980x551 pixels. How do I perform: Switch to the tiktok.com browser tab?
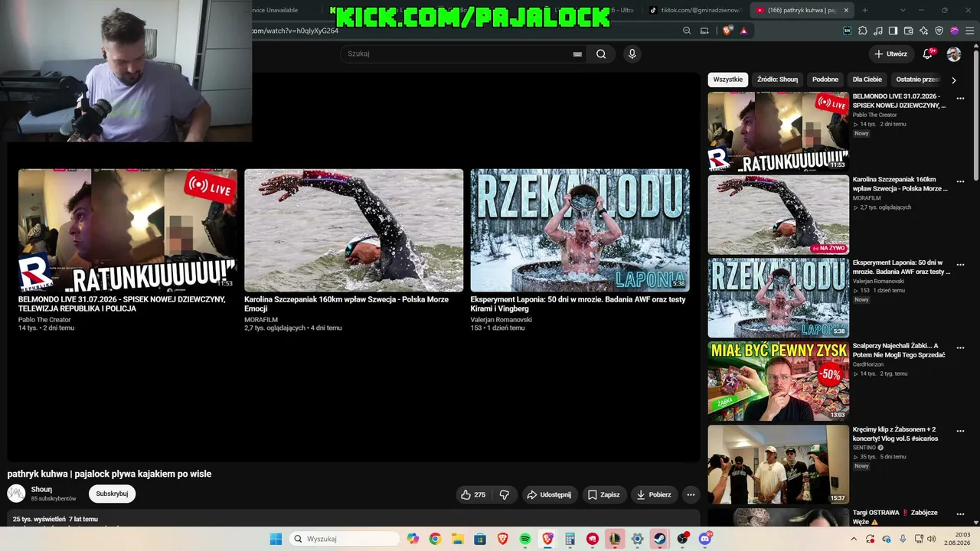(x=694, y=10)
